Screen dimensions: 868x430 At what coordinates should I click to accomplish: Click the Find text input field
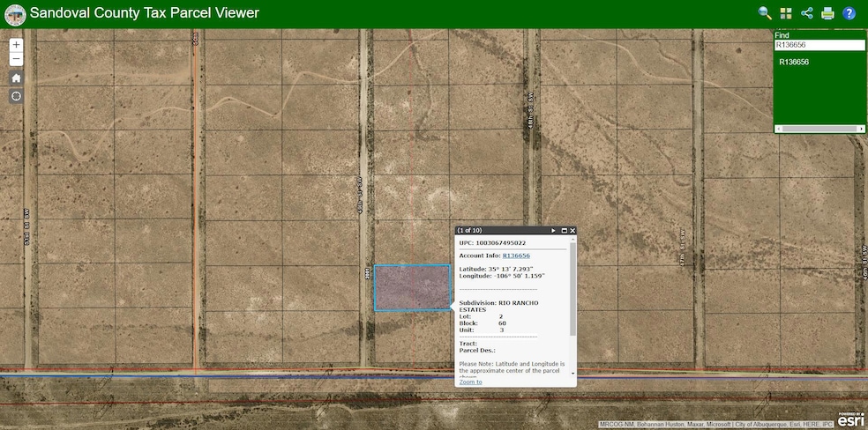819,45
